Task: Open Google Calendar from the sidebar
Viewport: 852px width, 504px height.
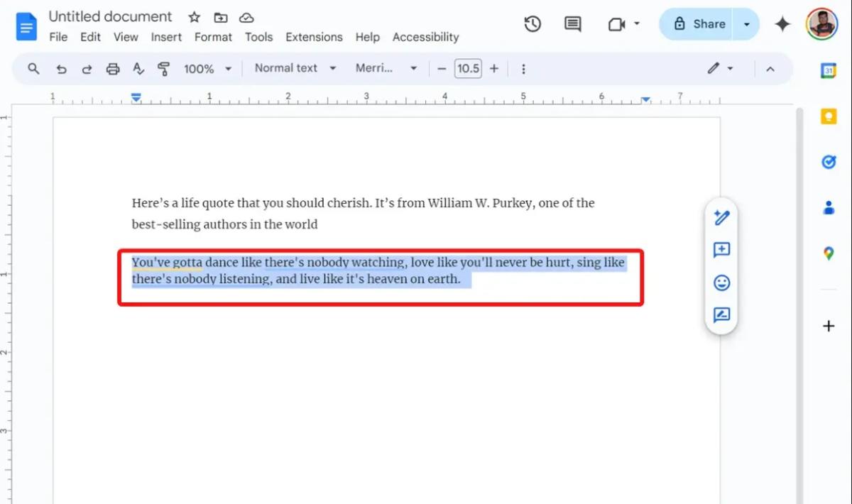Action: pos(829,71)
